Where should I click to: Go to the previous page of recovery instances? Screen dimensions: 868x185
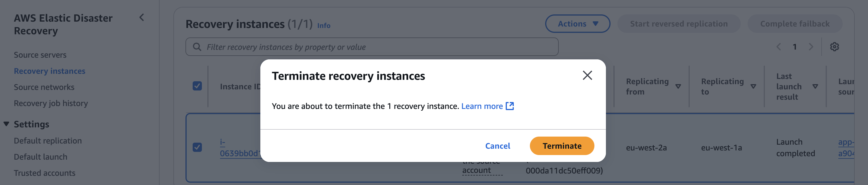779,47
